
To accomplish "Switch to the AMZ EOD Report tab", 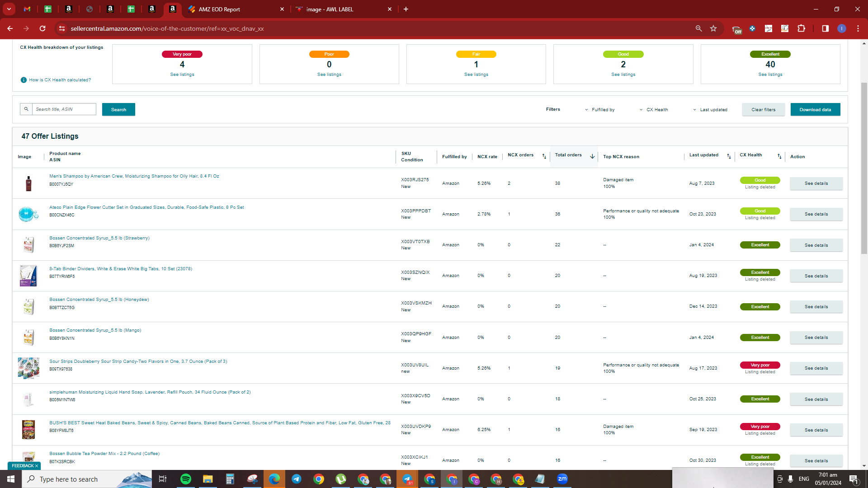I will [x=235, y=9].
